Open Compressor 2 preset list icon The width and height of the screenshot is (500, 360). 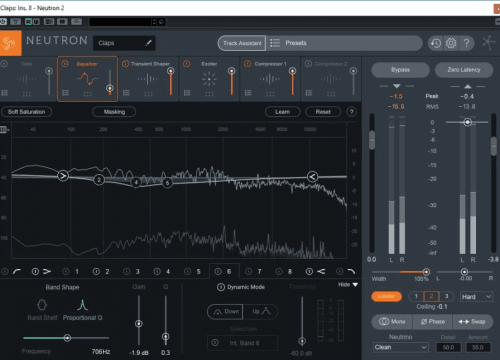click(309, 93)
